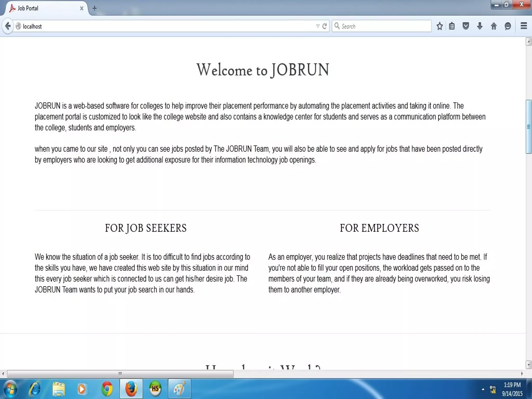
Task: Open the Firefox hamburger menu
Action: click(524, 26)
